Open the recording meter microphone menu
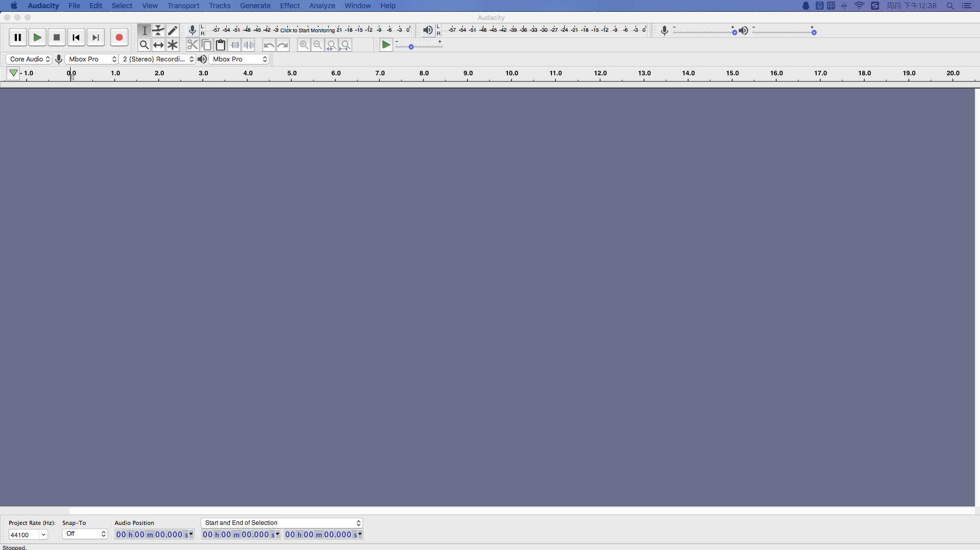 (192, 30)
